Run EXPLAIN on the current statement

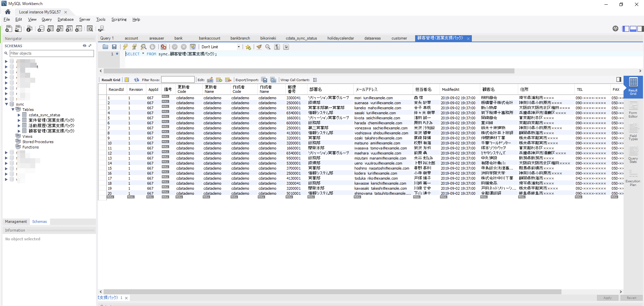coord(144,47)
